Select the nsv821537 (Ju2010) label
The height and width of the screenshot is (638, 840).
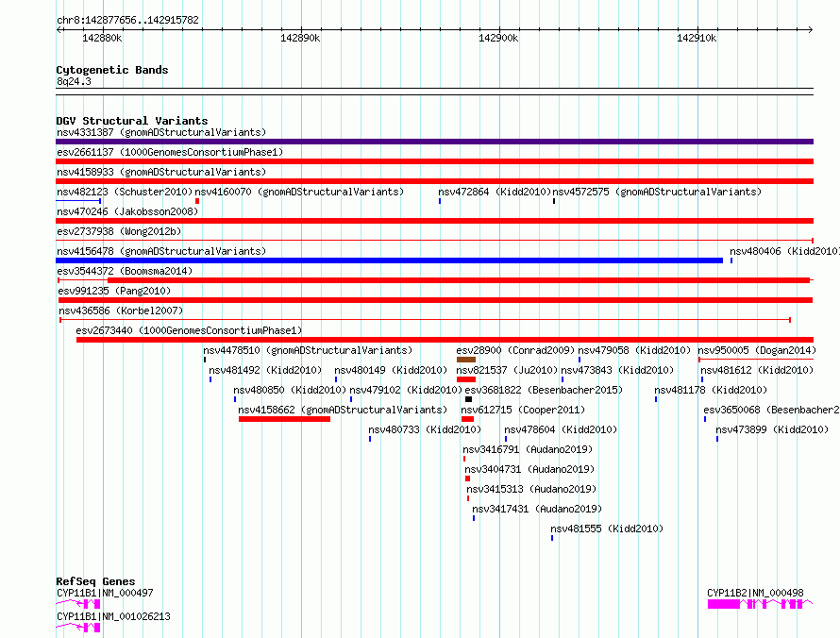(x=507, y=370)
